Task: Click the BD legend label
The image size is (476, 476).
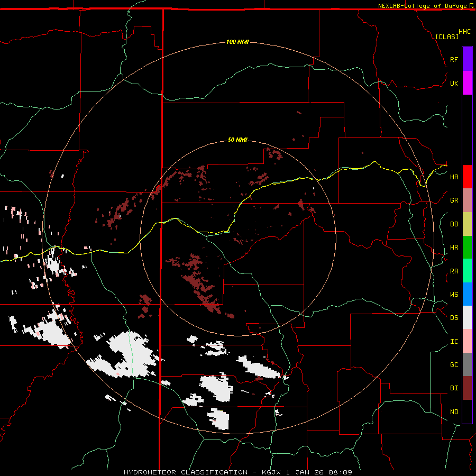Action: tap(454, 224)
